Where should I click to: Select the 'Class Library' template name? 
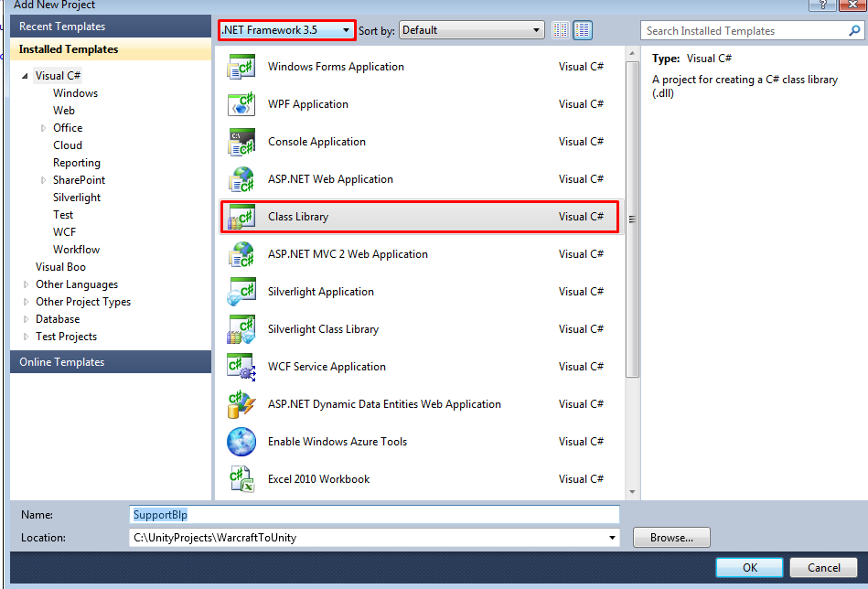298,217
